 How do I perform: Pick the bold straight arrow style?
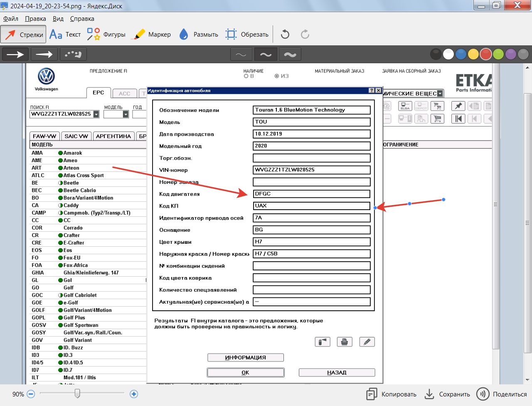tap(15, 54)
